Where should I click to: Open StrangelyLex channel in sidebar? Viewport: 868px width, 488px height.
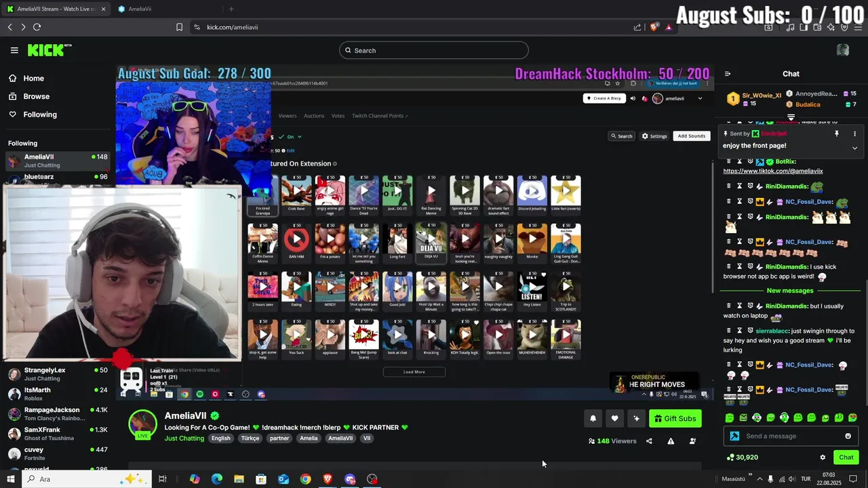click(57, 374)
